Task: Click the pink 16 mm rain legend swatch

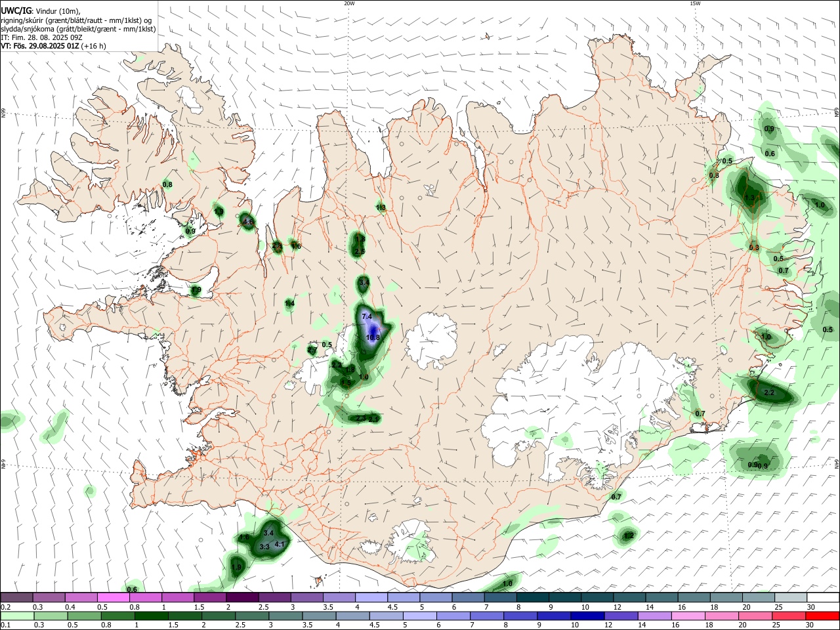Action: tap(688, 616)
